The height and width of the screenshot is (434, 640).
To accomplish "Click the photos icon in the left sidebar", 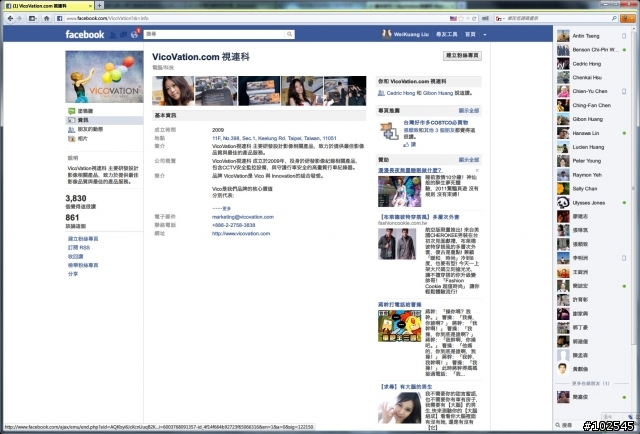I will (x=71, y=139).
